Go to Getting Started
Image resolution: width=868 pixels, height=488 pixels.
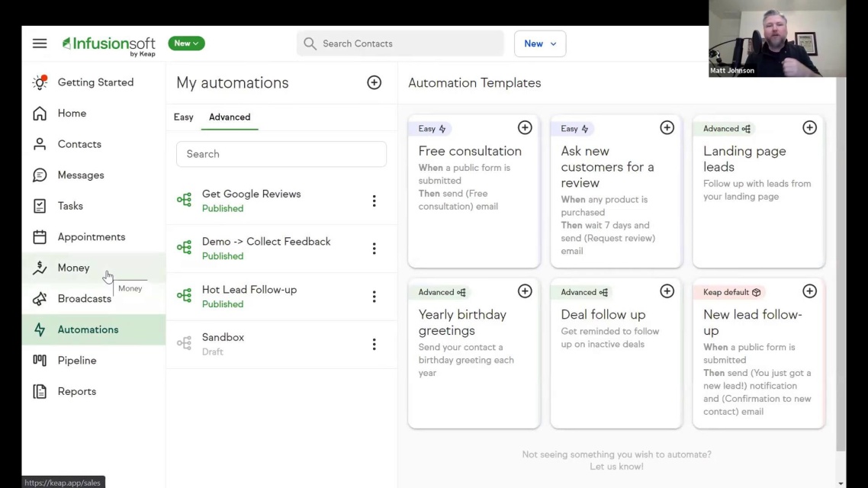94,82
